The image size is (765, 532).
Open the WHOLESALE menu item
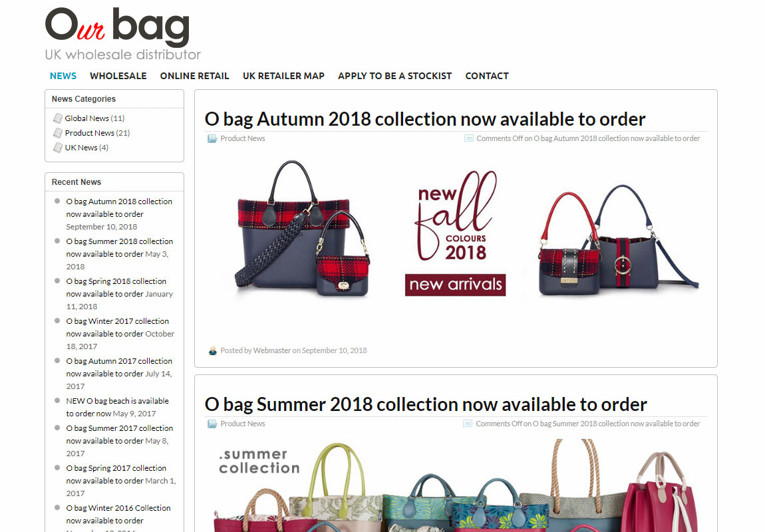pos(118,76)
